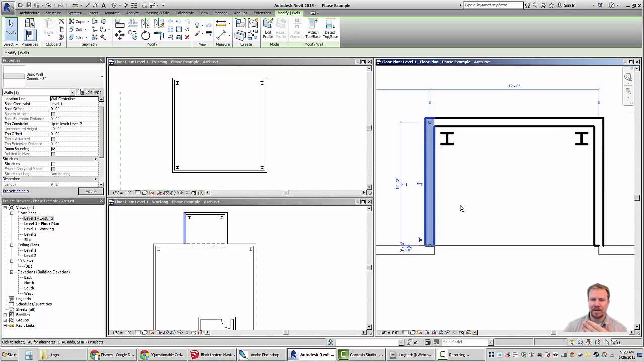Viewport: 644px width, 362px height.
Task: Click the Align tool icon
Action: [120, 23]
